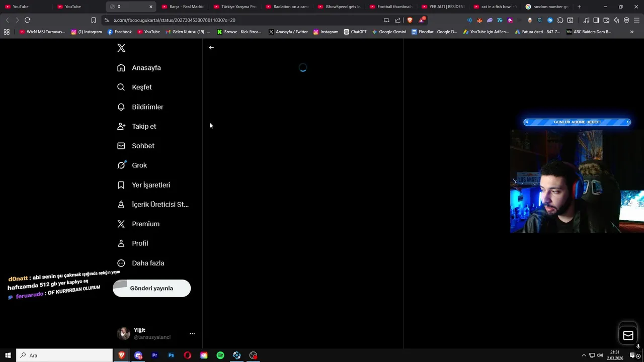Click the Gönderi yayınla button
This screenshot has width=644, height=362.
151,288
